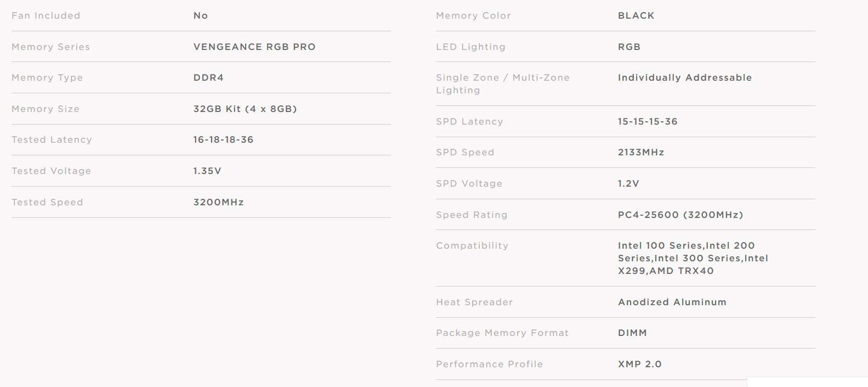Click the Individually Addressable text
Screen dimensions: 868x387
coord(685,77)
